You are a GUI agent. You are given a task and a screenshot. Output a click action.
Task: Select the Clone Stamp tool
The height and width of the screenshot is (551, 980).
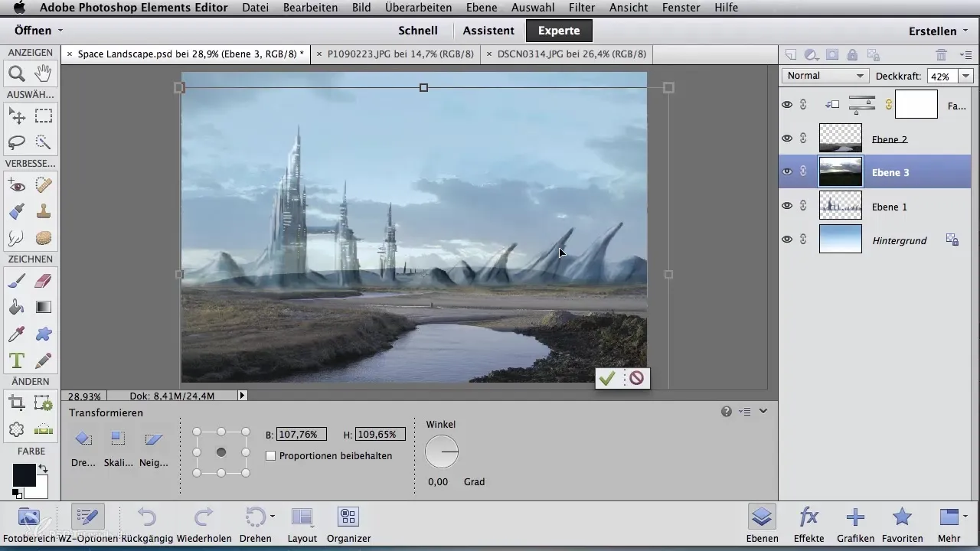click(44, 211)
